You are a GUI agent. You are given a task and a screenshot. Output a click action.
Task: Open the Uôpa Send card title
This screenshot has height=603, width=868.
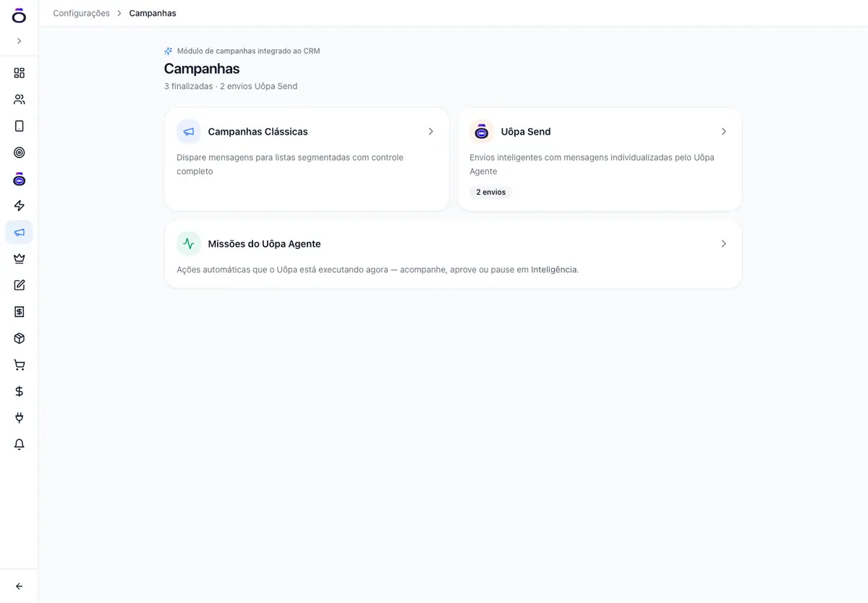(526, 132)
